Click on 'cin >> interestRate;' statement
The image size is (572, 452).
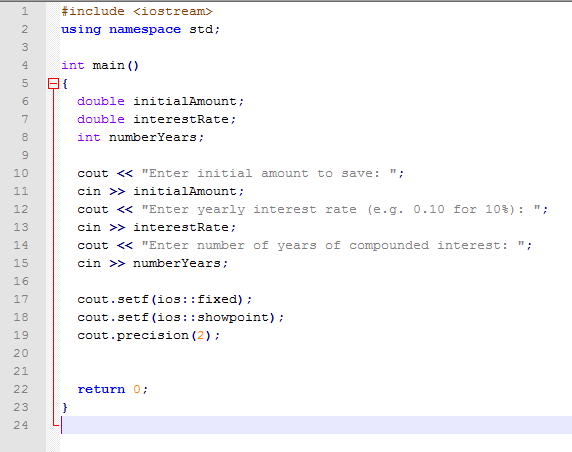(x=156, y=227)
